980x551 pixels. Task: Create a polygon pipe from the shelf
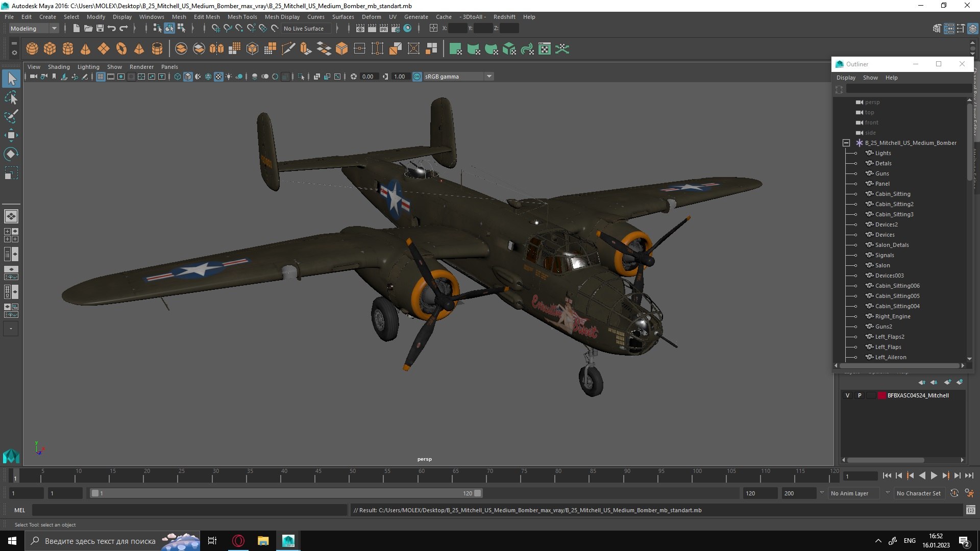click(x=157, y=49)
